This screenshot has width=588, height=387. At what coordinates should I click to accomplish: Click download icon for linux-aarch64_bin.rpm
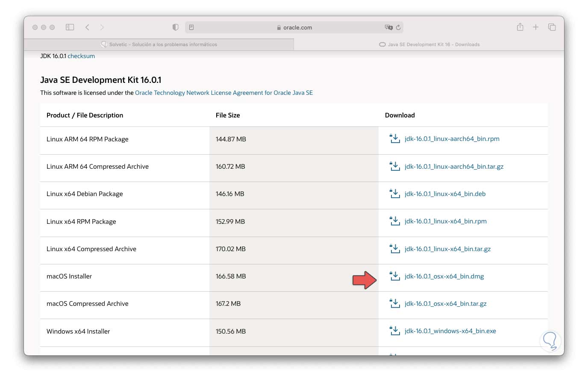(394, 139)
